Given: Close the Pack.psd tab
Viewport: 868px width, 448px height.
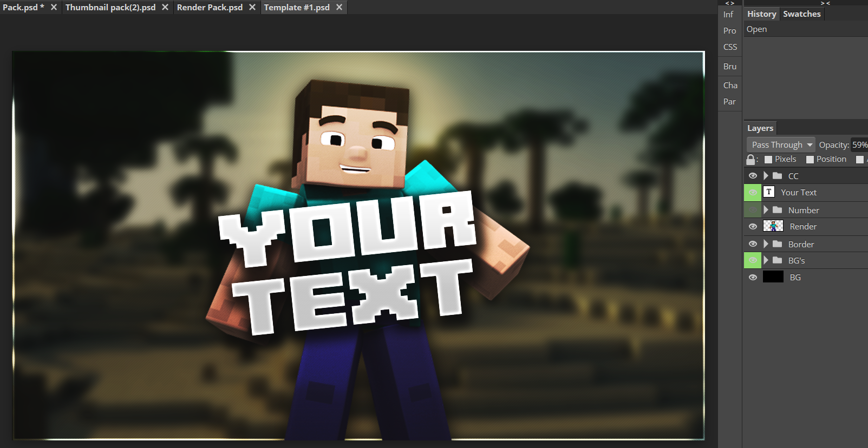Looking at the screenshot, I should (x=54, y=8).
